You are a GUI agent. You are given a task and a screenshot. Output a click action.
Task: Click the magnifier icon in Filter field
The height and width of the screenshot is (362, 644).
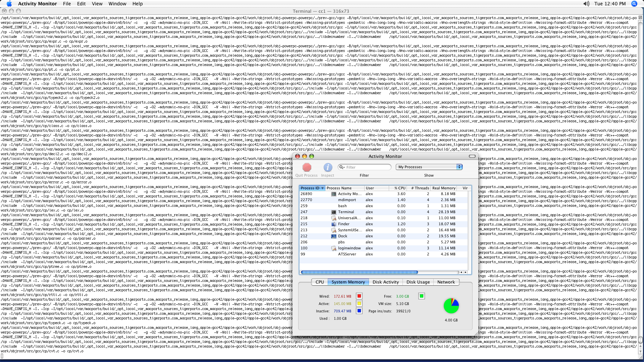341,167
